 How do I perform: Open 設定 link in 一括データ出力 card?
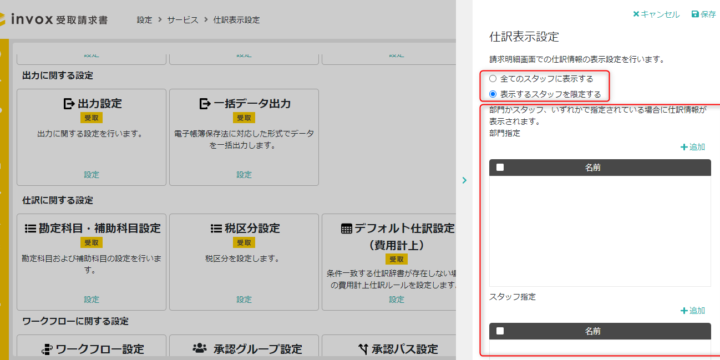pos(244,174)
